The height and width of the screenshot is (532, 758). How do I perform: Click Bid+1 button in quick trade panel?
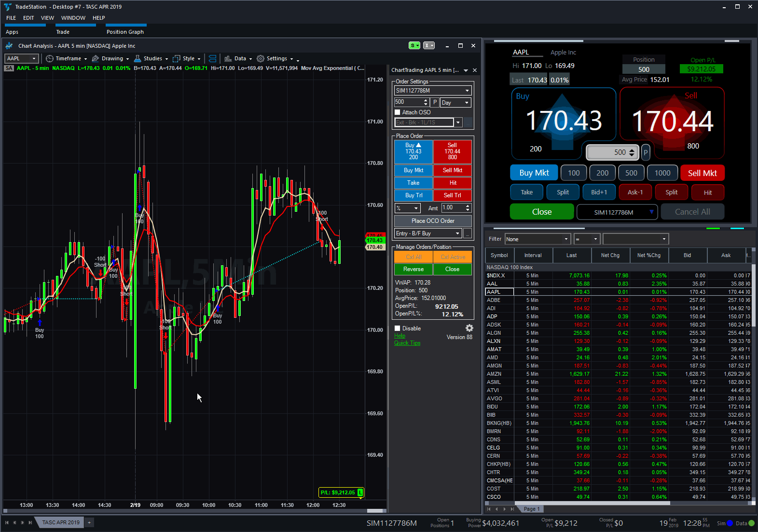[599, 192]
